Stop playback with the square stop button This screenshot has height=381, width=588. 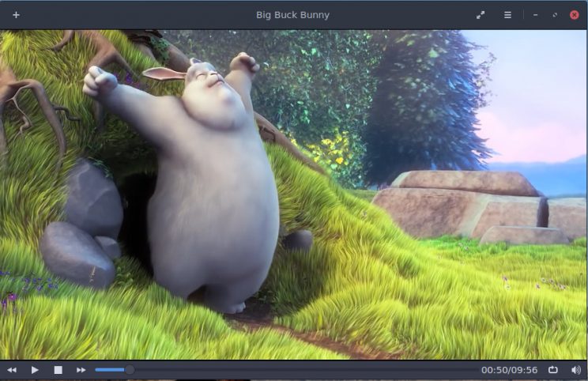pos(58,370)
